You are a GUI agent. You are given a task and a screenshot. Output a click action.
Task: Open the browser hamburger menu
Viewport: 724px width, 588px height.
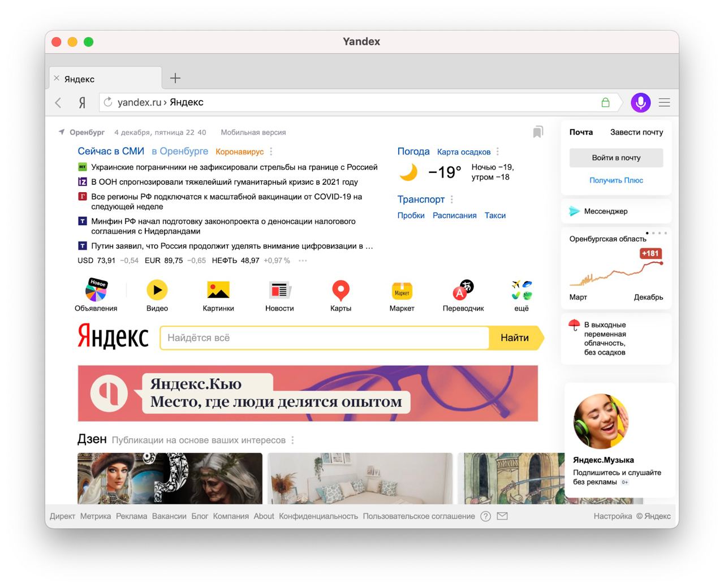[x=665, y=102]
